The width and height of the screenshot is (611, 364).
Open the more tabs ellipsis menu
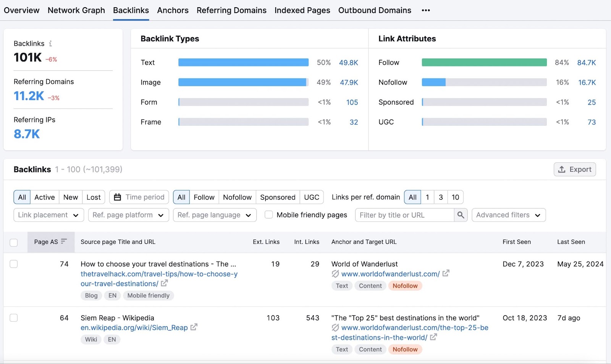pos(426,10)
